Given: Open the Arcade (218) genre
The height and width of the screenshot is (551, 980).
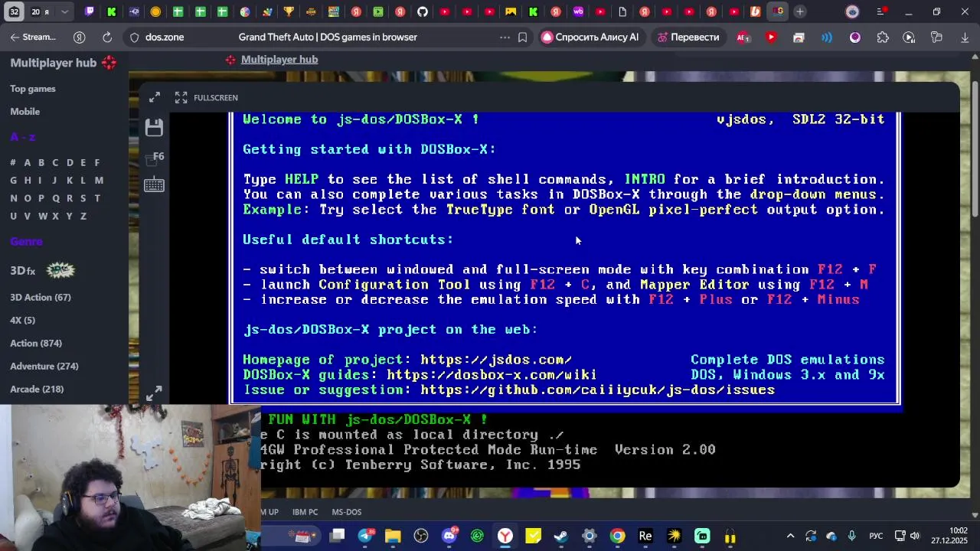Looking at the screenshot, I should (37, 389).
